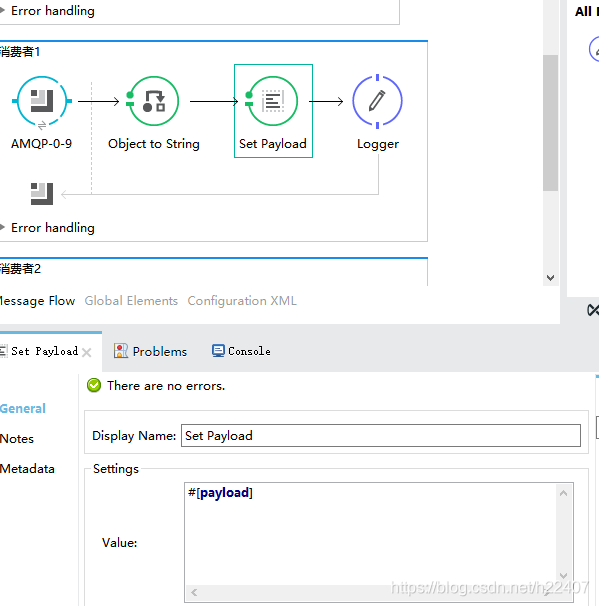Image resolution: width=599 pixels, height=606 pixels.
Task: Select the General properties section
Action: (22, 409)
